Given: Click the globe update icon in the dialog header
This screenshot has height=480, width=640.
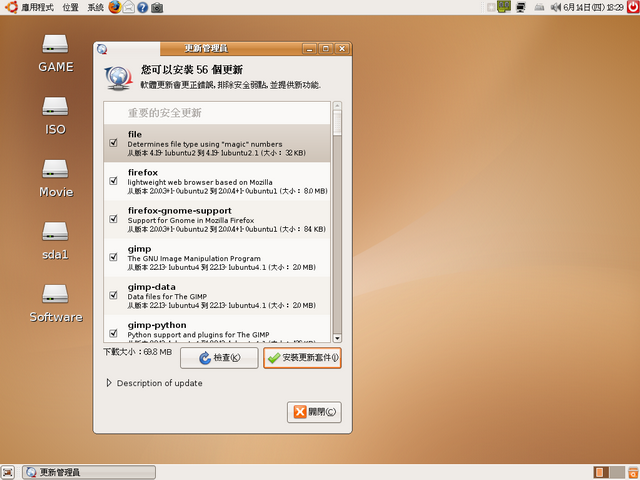Looking at the screenshot, I should click(118, 78).
